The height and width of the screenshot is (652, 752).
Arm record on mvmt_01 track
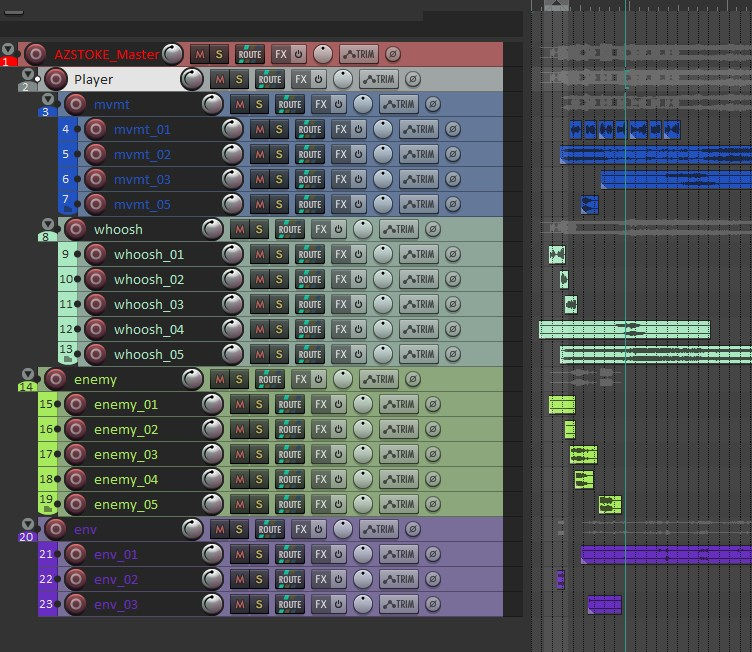pyautogui.click(x=95, y=129)
